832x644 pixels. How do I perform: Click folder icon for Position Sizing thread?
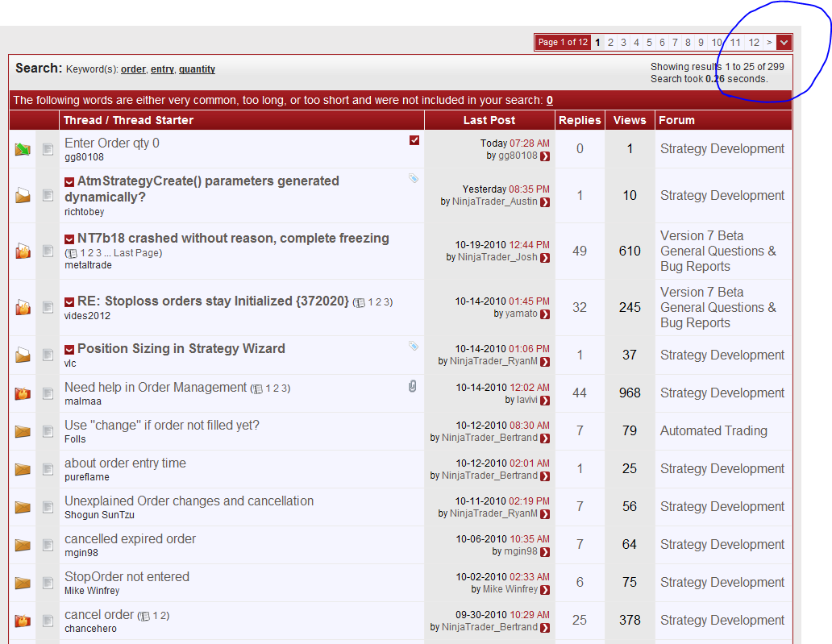click(23, 355)
